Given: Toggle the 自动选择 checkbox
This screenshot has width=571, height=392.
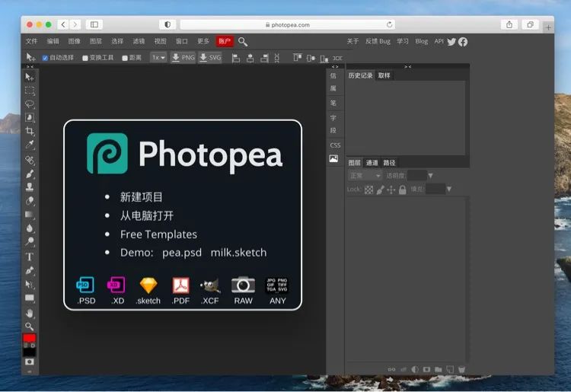Looking at the screenshot, I should point(45,58).
